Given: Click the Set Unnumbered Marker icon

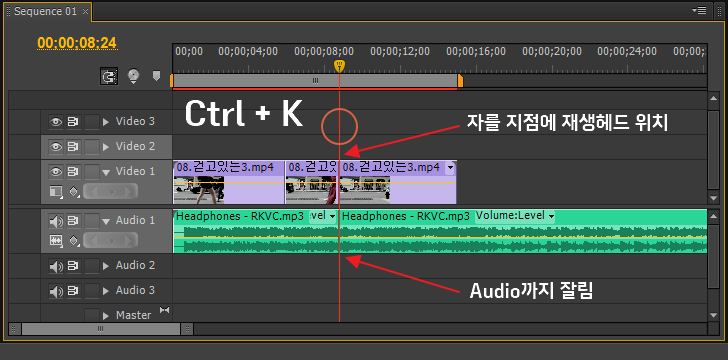Looking at the screenshot, I should (x=156, y=76).
